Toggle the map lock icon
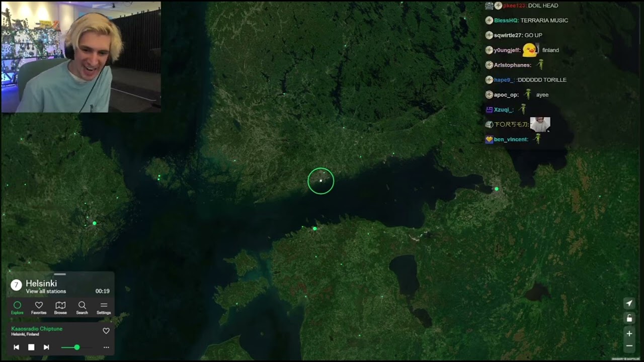644x362 pixels. tap(629, 318)
